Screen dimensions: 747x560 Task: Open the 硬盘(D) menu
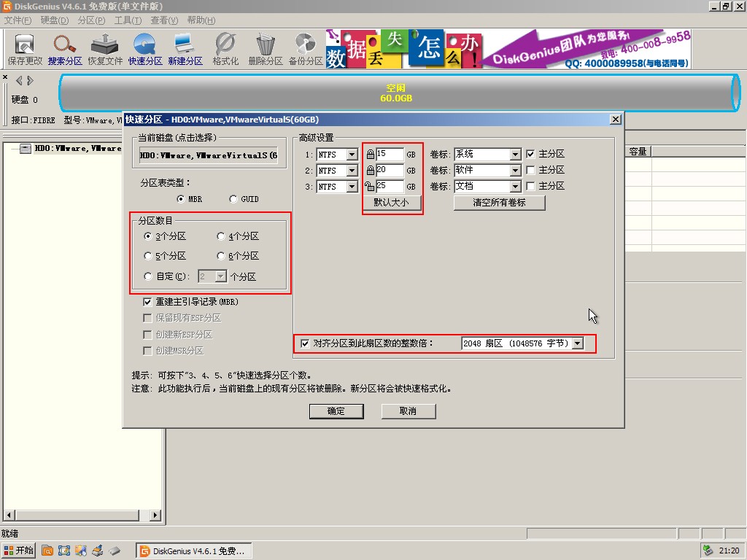tap(54, 20)
